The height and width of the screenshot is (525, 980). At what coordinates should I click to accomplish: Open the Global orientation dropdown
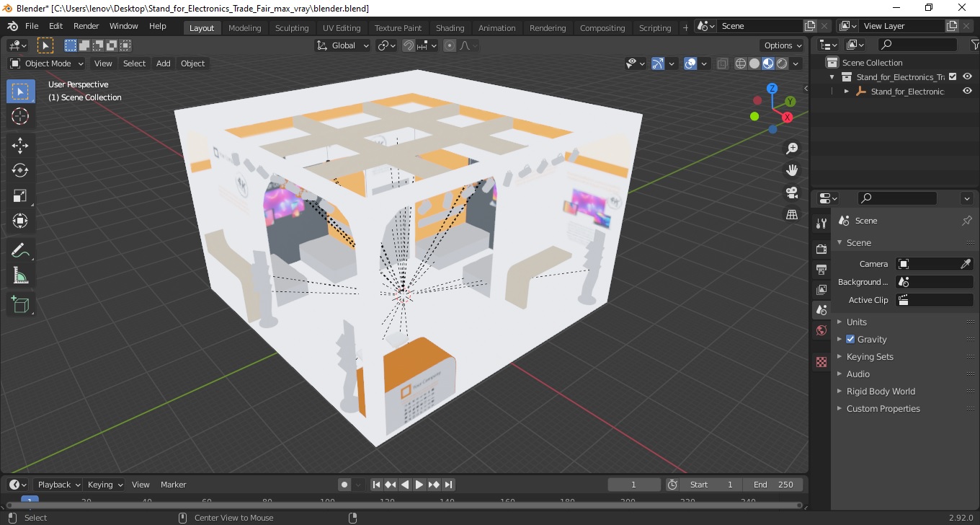tap(343, 45)
